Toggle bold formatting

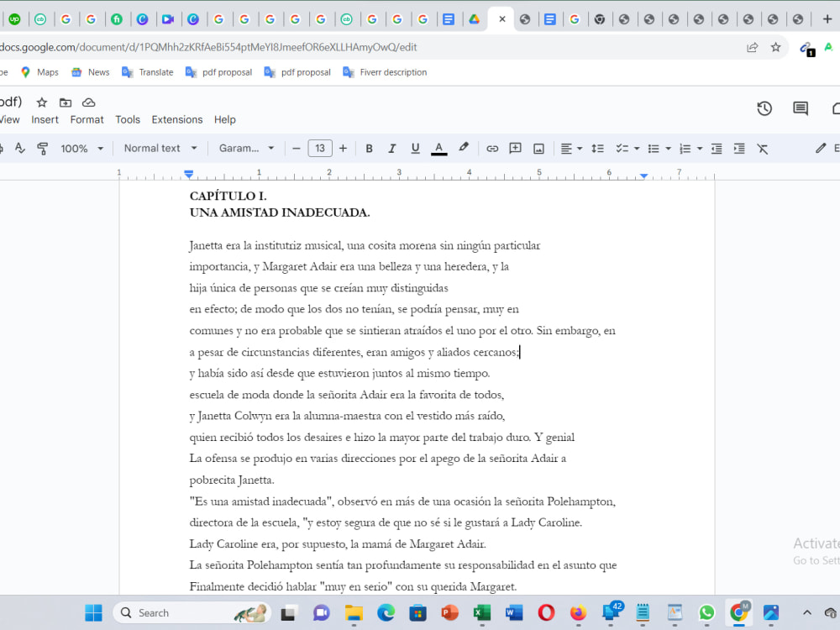click(x=369, y=149)
